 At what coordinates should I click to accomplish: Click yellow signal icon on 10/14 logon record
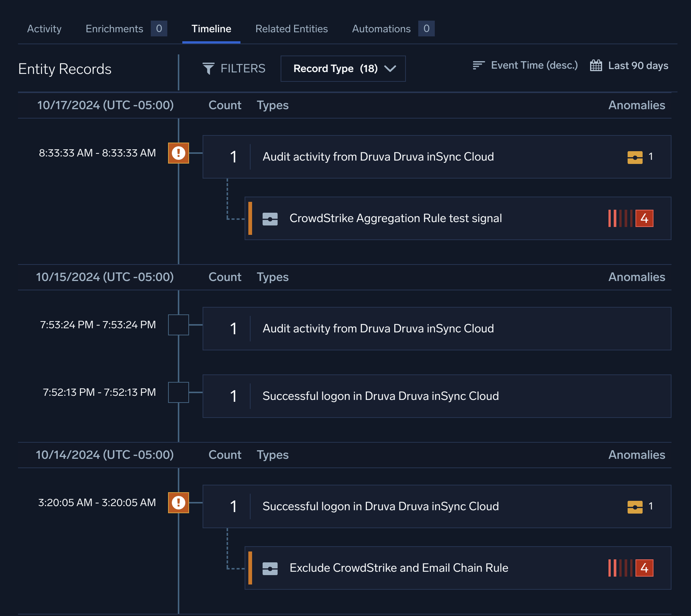(x=635, y=507)
